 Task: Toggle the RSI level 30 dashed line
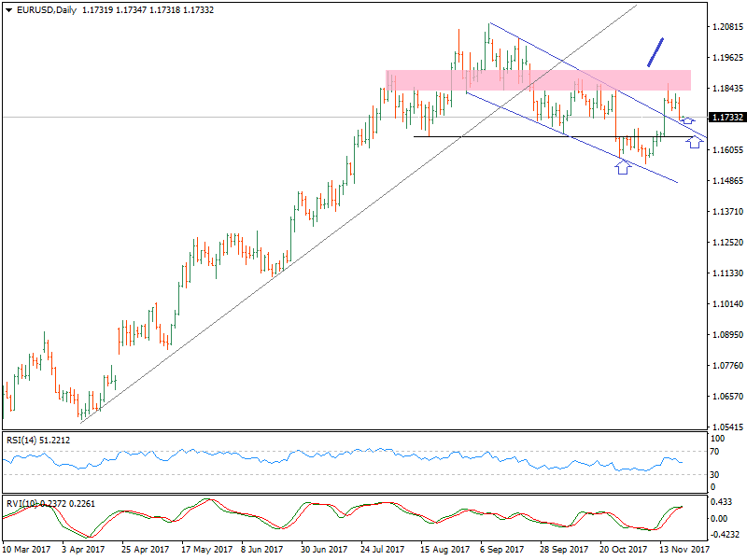(x=373, y=473)
